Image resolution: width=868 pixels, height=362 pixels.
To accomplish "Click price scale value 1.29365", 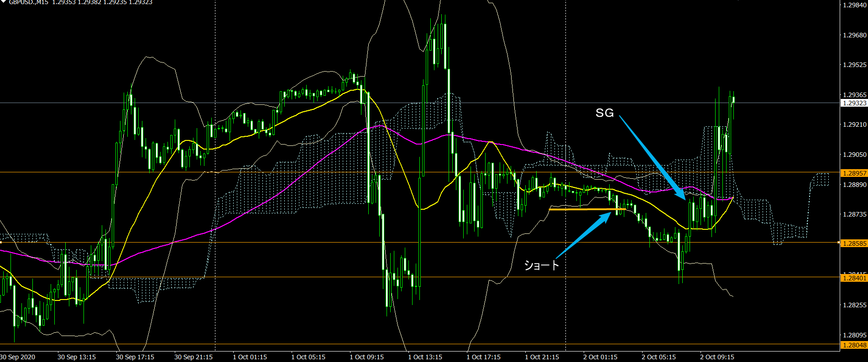I will 854,95.
